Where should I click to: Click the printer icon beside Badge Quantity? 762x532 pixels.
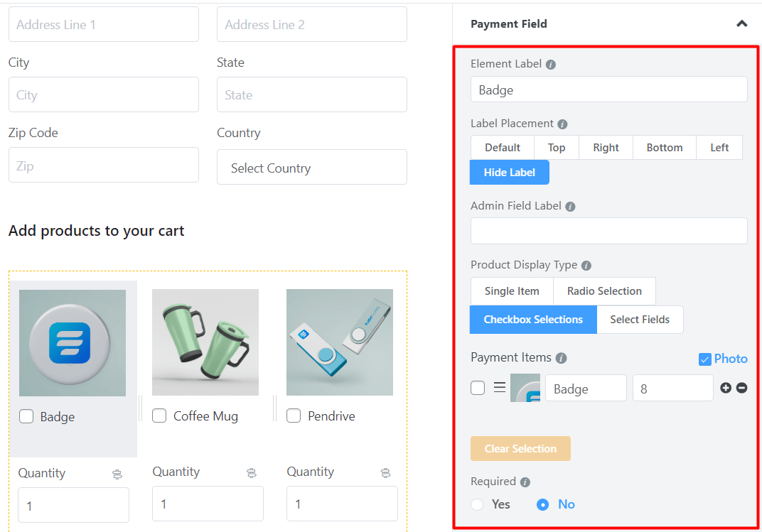pyautogui.click(x=116, y=472)
